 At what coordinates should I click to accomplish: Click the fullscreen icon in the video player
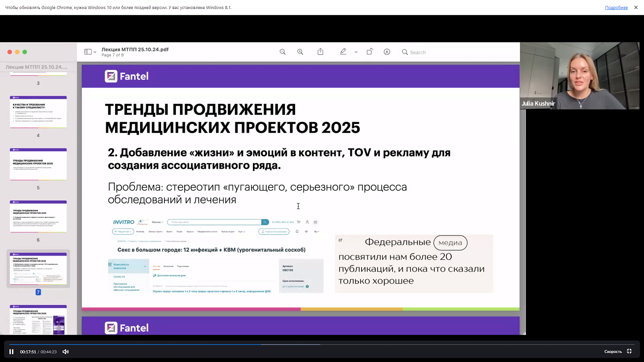coord(629,351)
